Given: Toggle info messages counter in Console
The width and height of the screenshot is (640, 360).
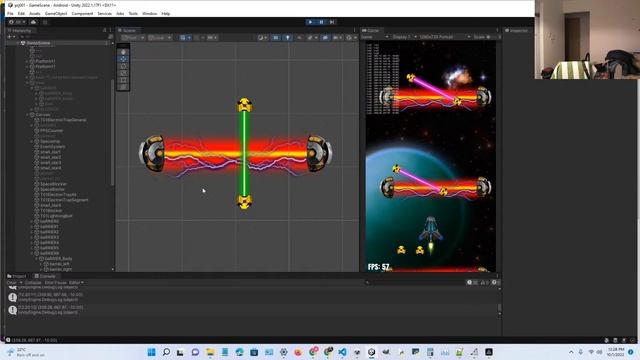Looking at the screenshot, I should (x=472, y=282).
